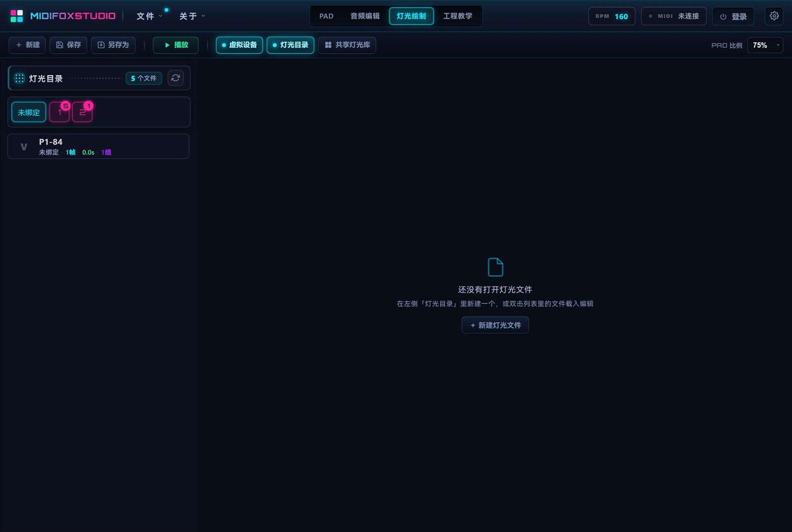Select group 1 filter chip
This screenshot has height=532, width=792.
tap(59, 112)
